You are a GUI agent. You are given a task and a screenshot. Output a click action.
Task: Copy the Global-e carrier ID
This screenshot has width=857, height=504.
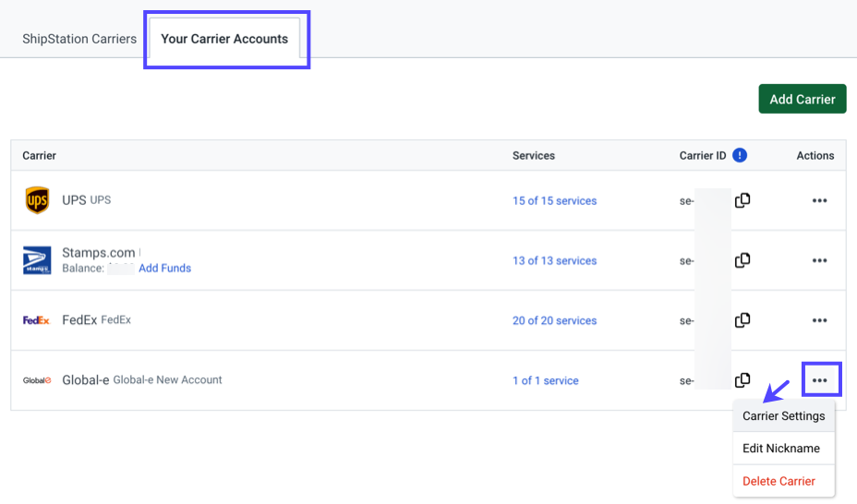tap(742, 380)
